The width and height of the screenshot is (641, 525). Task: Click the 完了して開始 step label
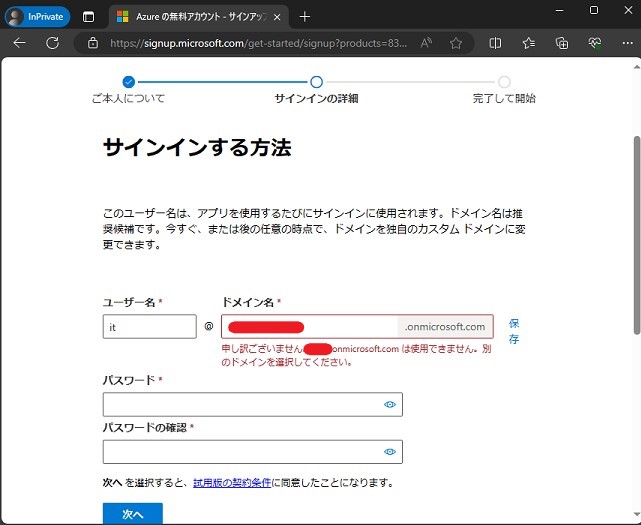pos(504,98)
